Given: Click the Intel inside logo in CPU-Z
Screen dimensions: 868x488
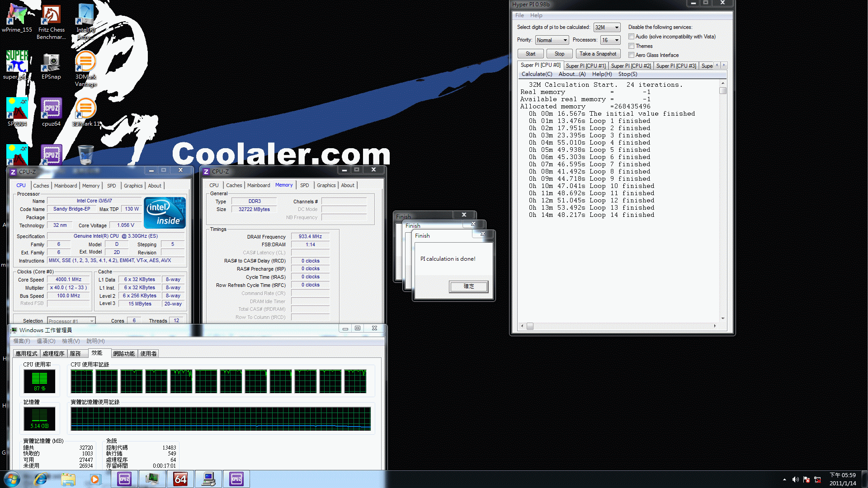Looking at the screenshot, I should tap(165, 212).
